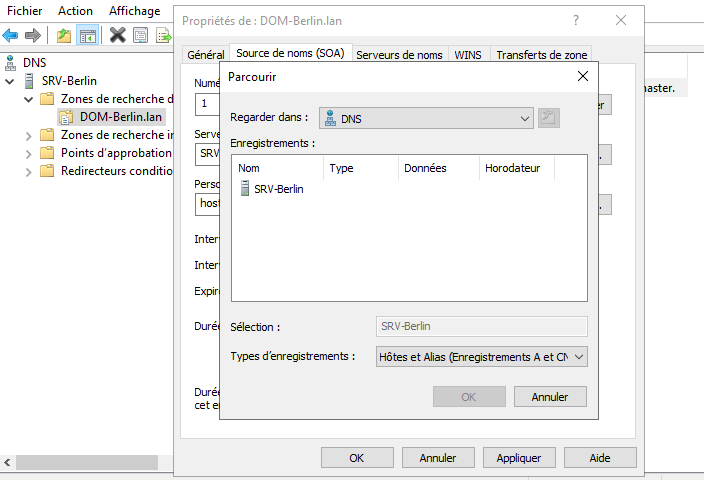
Task: Open the 'Regarder dans' dropdown
Action: [x=427, y=118]
